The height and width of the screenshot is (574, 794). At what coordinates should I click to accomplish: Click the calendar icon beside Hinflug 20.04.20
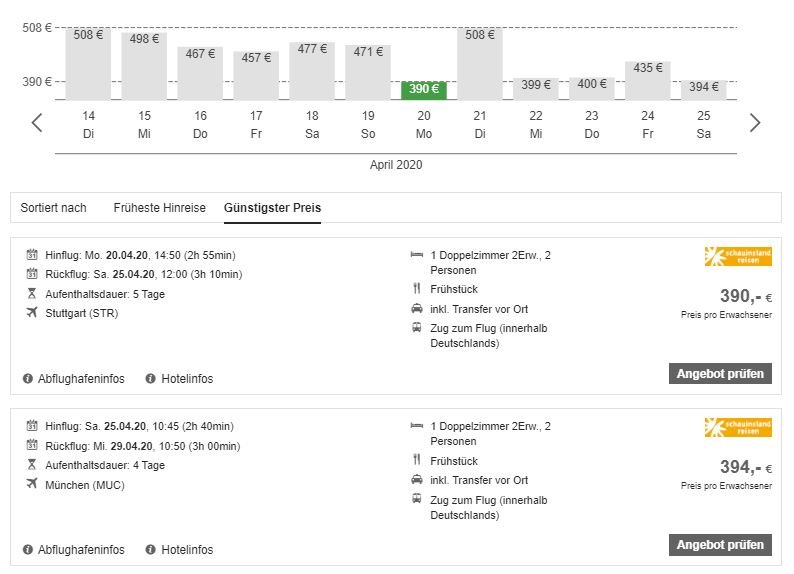click(x=32, y=254)
